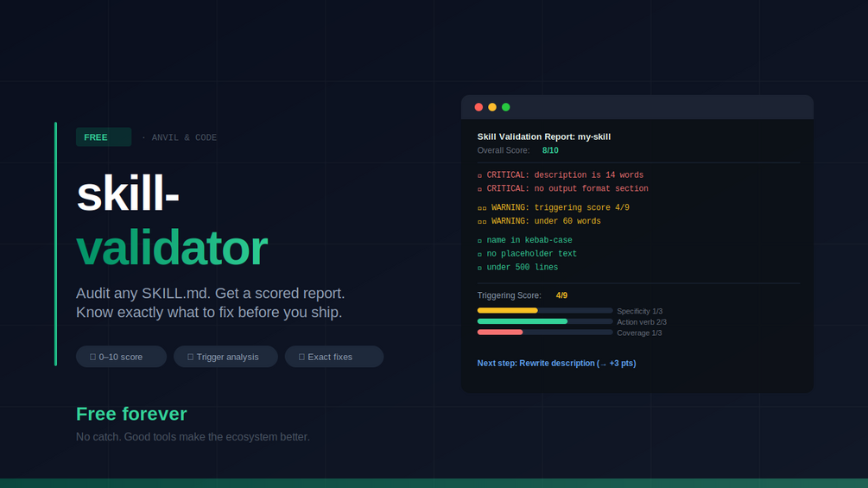Click the Exact fixes pill
The image size is (868, 488).
pos(334,357)
